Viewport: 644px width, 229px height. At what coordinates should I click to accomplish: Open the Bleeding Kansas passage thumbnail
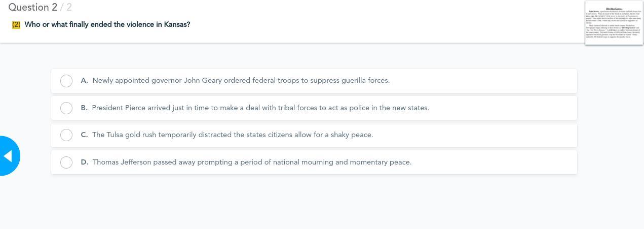pos(614,23)
